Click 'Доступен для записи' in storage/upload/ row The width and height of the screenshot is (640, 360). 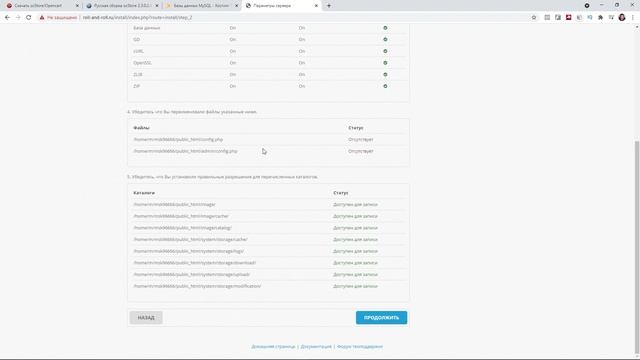point(355,275)
